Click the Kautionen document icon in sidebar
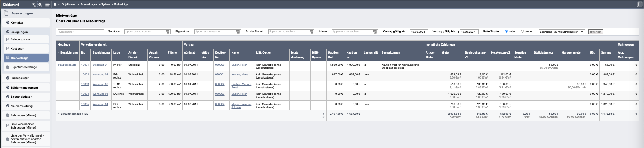The width and height of the screenshot is (644, 148). pyautogui.click(x=7, y=49)
